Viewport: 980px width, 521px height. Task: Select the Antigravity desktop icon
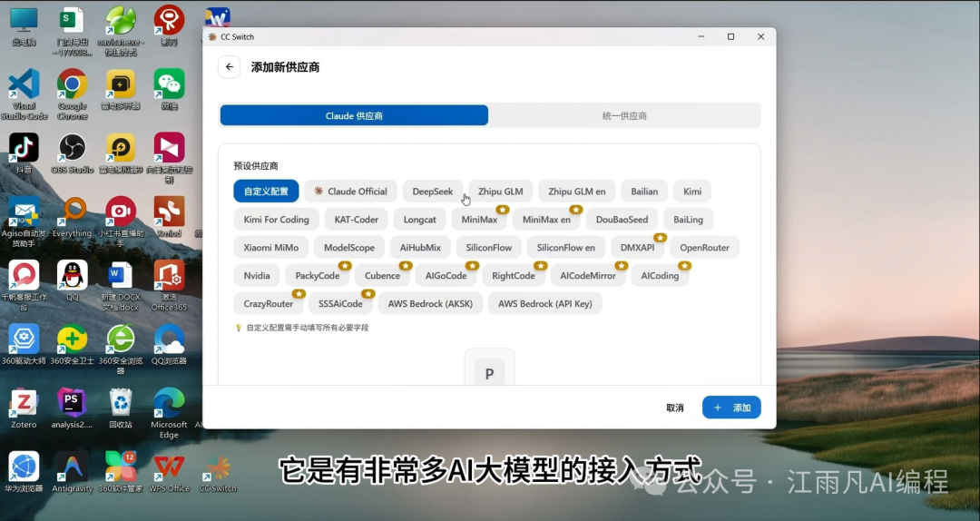(73, 472)
